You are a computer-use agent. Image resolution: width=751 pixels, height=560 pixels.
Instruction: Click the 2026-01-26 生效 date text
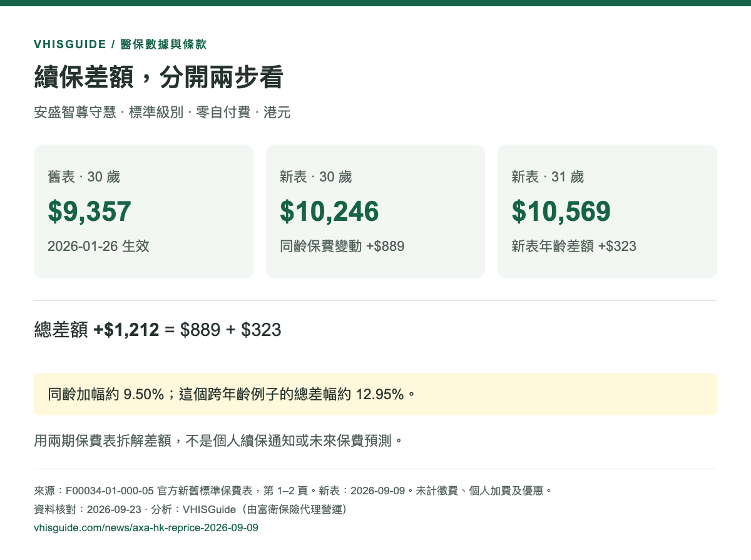tap(98, 246)
